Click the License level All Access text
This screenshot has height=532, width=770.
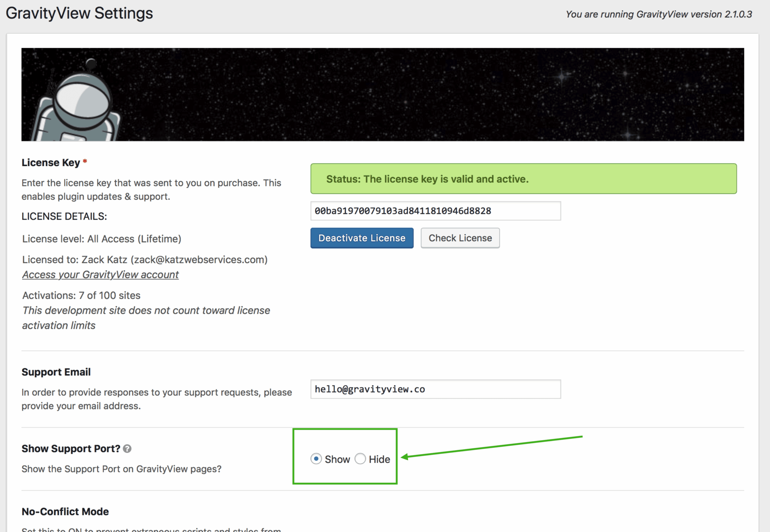tap(102, 239)
